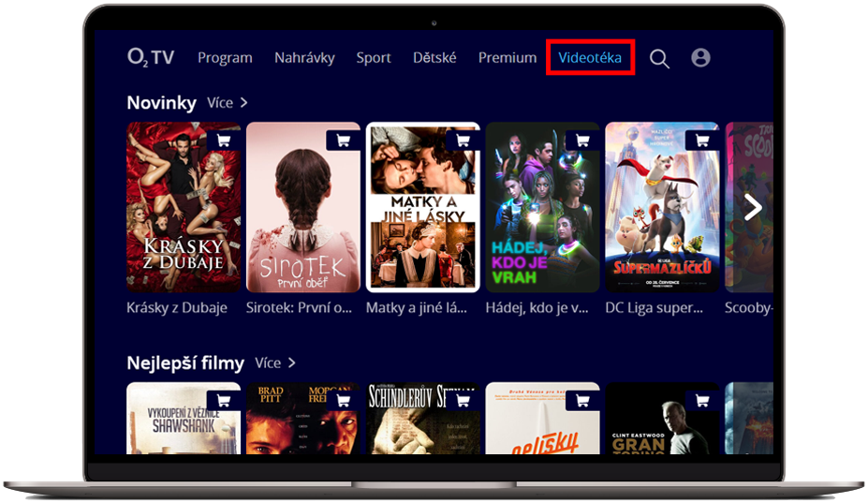Click cart icon on Shawshank poster
Image resolution: width=868 pixels, height=503 pixels.
point(223,401)
